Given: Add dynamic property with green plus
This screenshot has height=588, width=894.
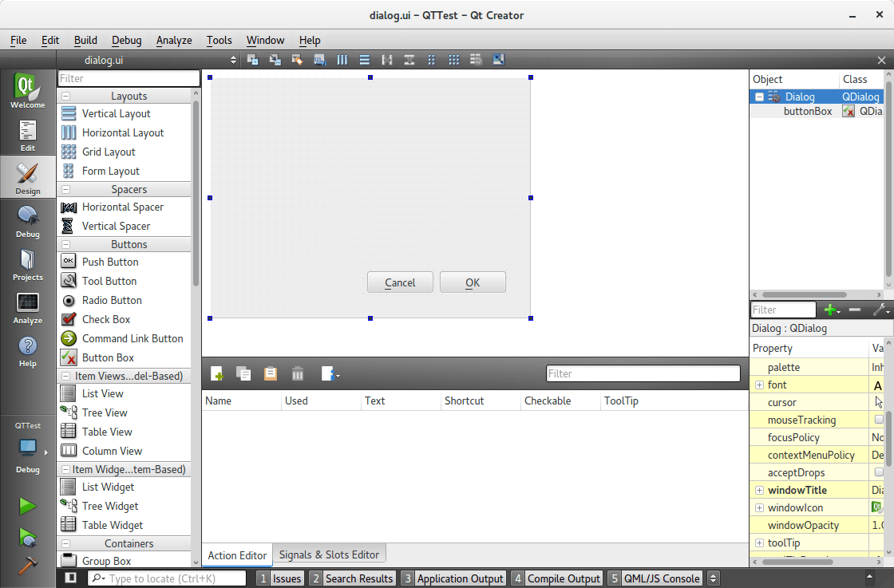Looking at the screenshot, I should (x=832, y=310).
